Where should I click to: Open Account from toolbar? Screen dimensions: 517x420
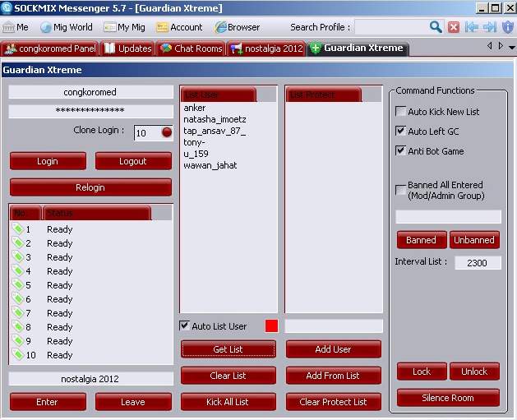[179, 27]
